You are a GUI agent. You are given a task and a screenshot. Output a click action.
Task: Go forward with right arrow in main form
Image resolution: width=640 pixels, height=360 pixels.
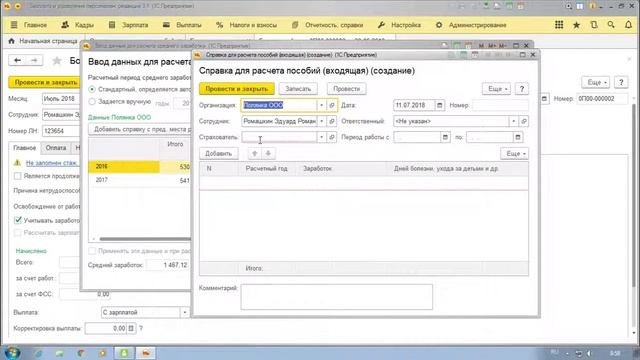[x=34, y=60]
